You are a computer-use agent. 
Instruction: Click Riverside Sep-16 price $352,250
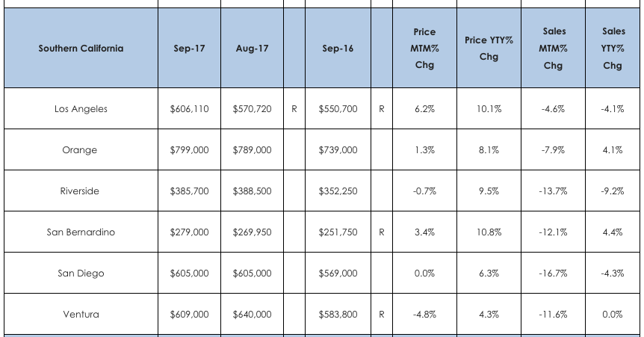click(338, 191)
